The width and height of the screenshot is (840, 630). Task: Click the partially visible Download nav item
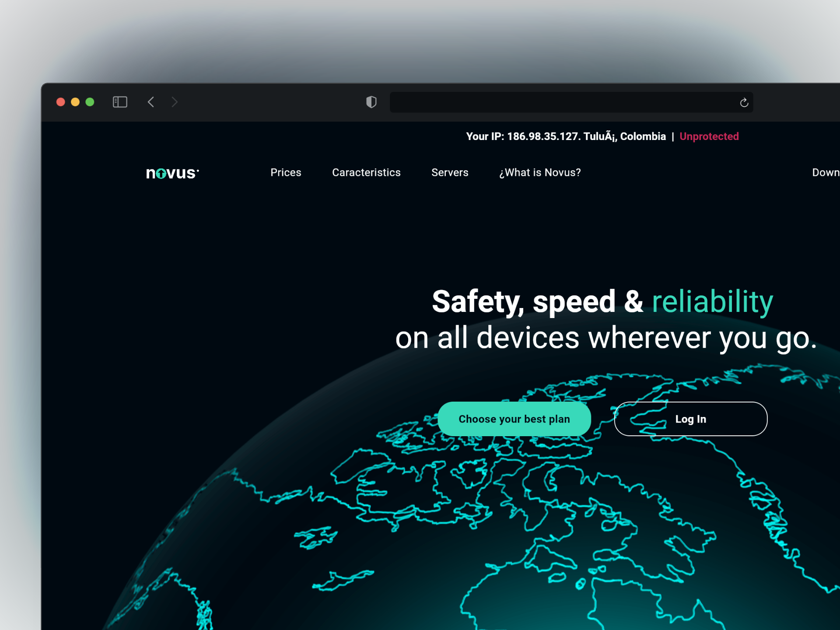[x=825, y=172]
